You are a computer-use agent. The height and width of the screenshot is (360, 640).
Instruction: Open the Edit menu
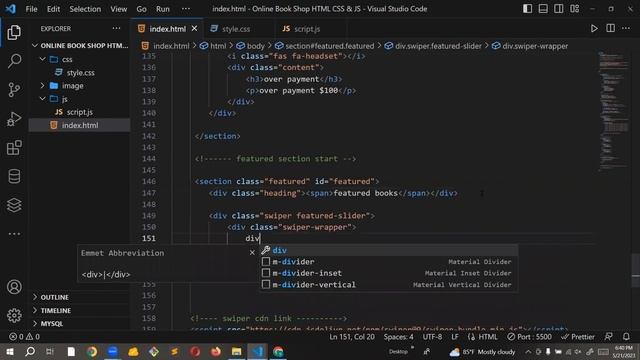pos(53,9)
